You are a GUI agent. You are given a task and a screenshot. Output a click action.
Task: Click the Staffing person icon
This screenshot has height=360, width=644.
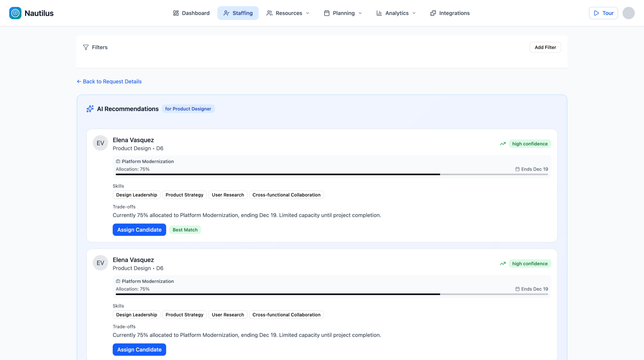226,13
